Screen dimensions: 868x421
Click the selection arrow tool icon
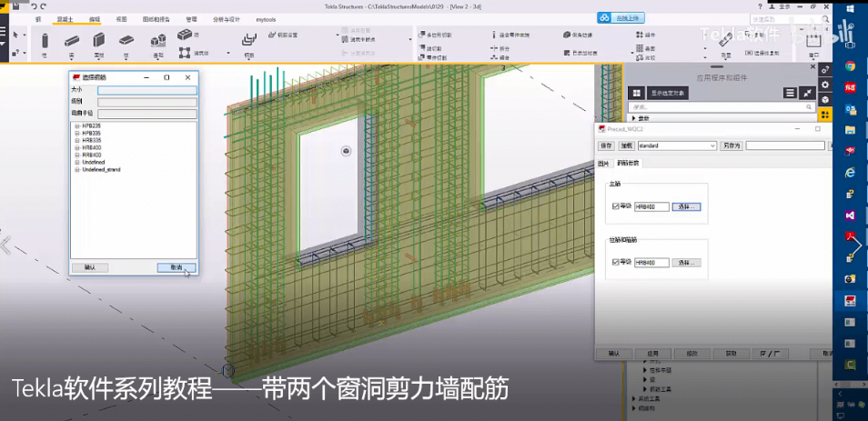coord(16,35)
